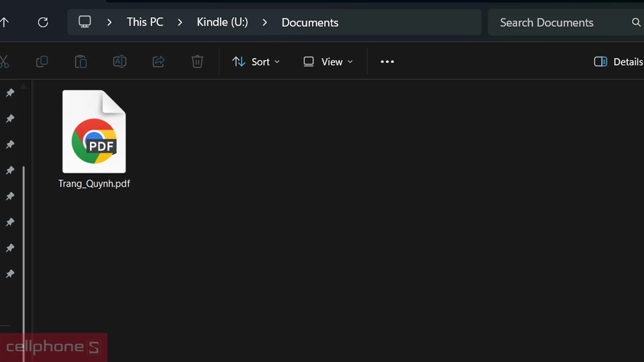Expand chevron after This PC
Viewport: 644px width, 362px height.
pos(180,23)
